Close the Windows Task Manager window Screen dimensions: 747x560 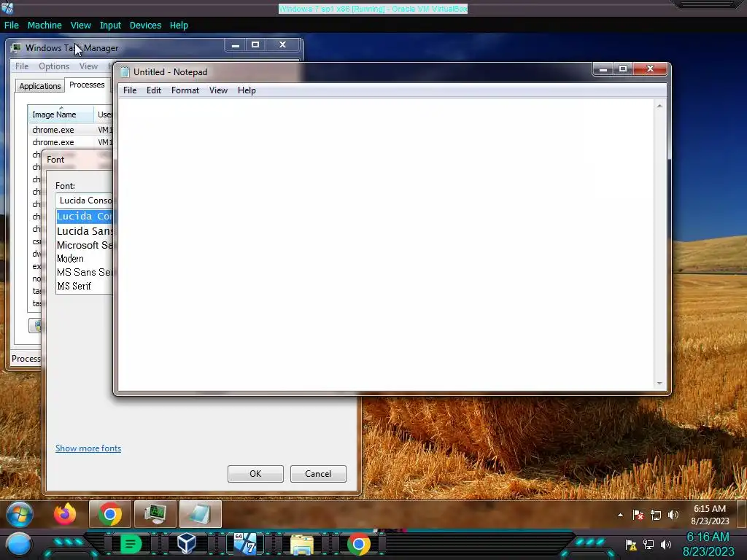(282, 45)
